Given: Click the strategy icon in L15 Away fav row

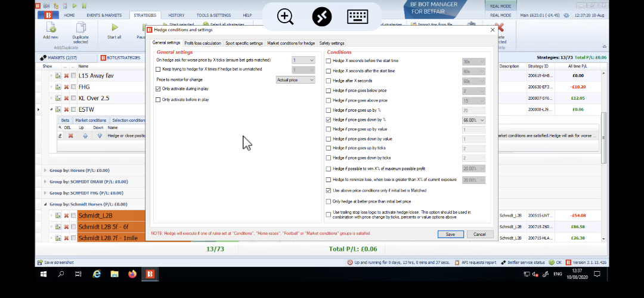Looking at the screenshot, I should [x=58, y=76].
